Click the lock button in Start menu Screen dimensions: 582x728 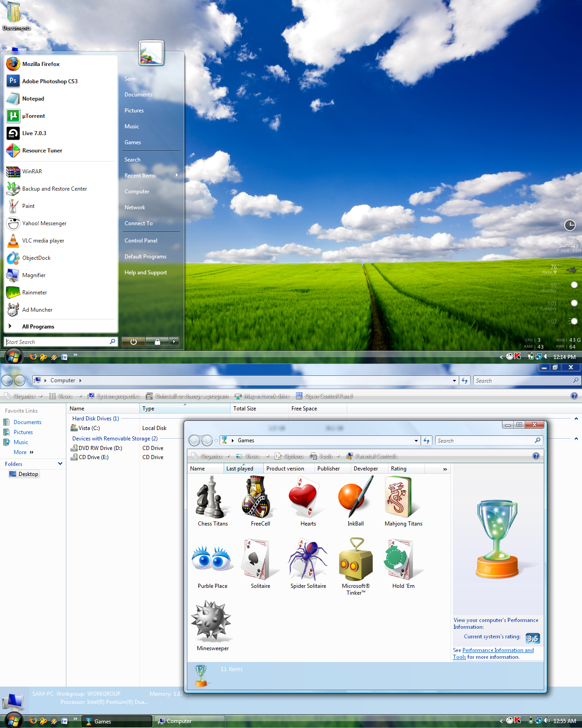tap(157, 342)
